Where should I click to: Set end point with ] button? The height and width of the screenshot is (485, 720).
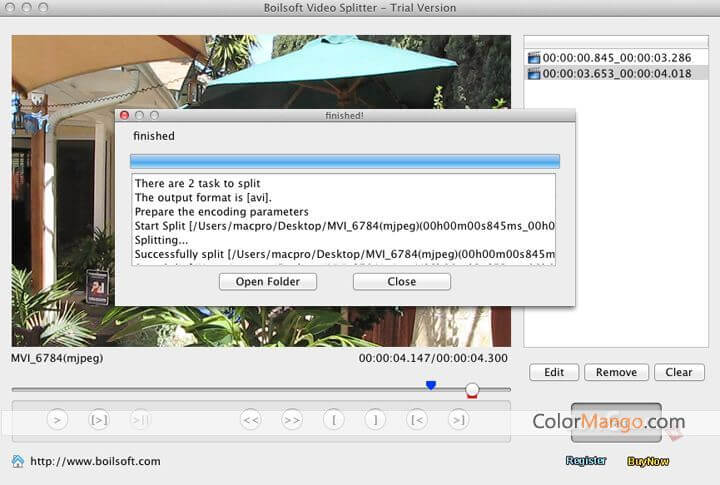[x=375, y=420]
